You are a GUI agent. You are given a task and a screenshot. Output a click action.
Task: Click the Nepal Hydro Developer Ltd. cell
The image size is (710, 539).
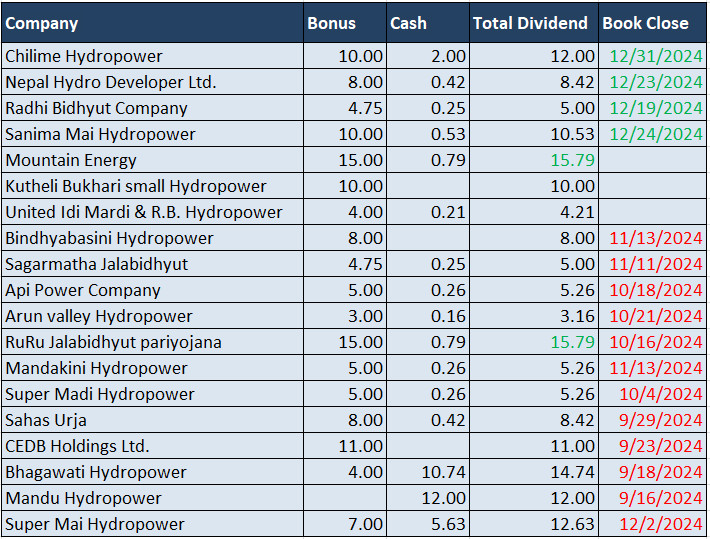pos(153,82)
